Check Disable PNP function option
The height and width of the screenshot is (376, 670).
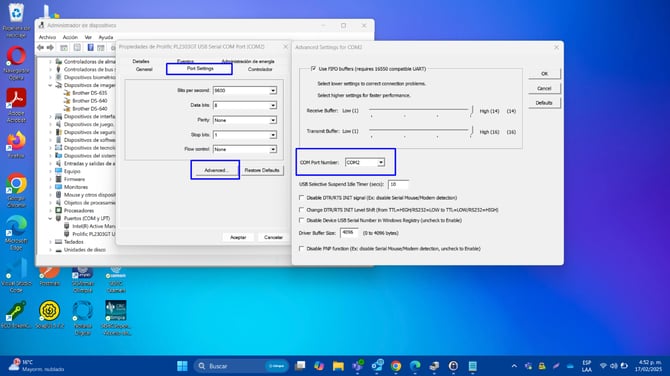click(301, 248)
